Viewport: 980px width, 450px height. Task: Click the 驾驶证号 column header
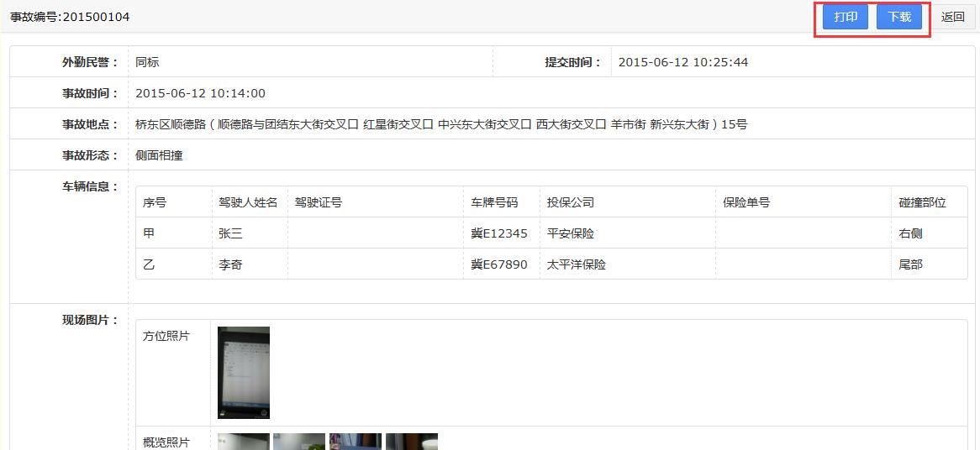319,202
